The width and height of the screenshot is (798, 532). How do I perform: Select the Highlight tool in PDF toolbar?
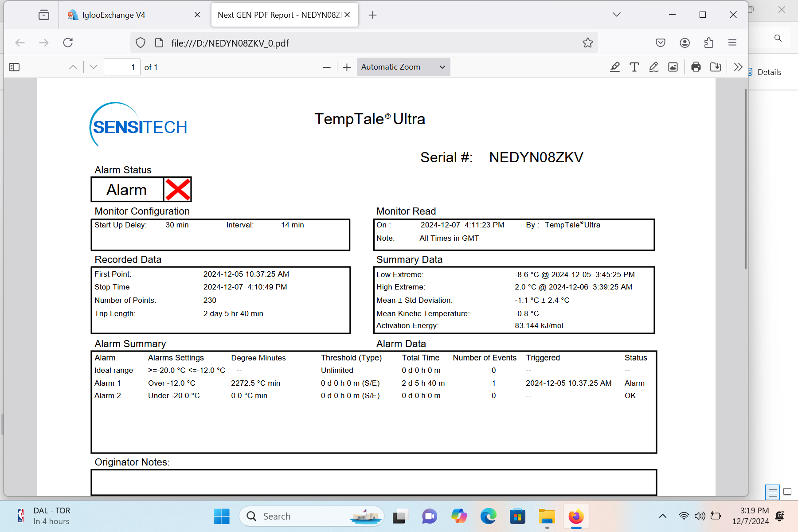(x=615, y=67)
